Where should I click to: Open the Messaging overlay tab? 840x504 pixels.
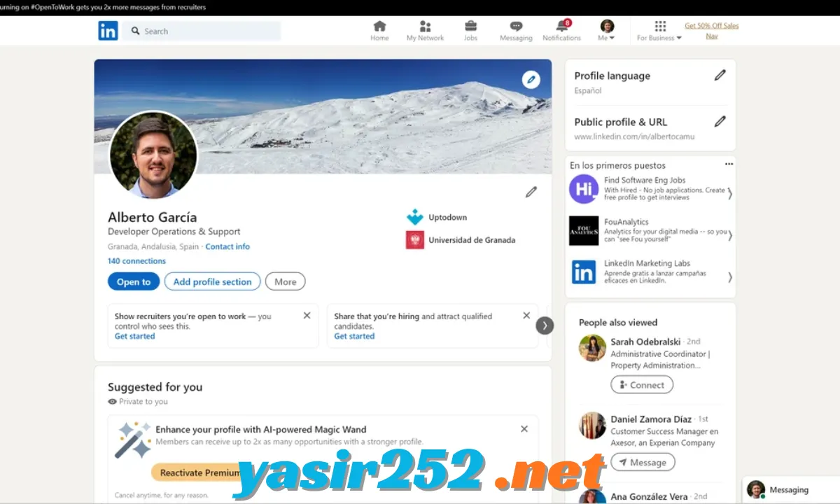(791, 490)
